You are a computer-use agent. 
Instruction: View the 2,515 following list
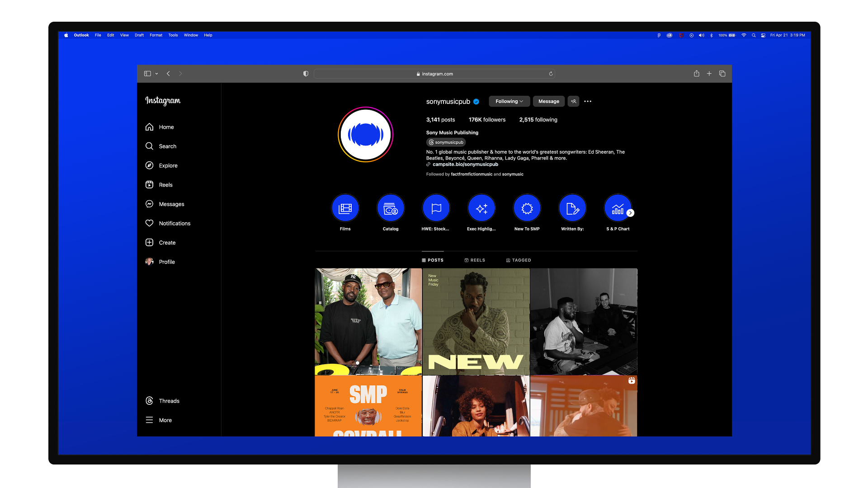coord(538,120)
